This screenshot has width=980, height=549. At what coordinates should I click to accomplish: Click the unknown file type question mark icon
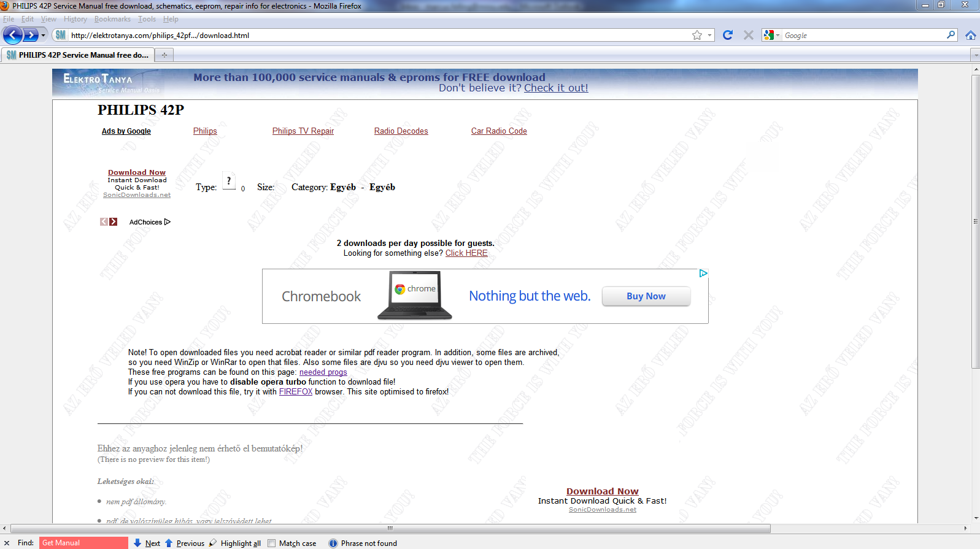tap(229, 181)
